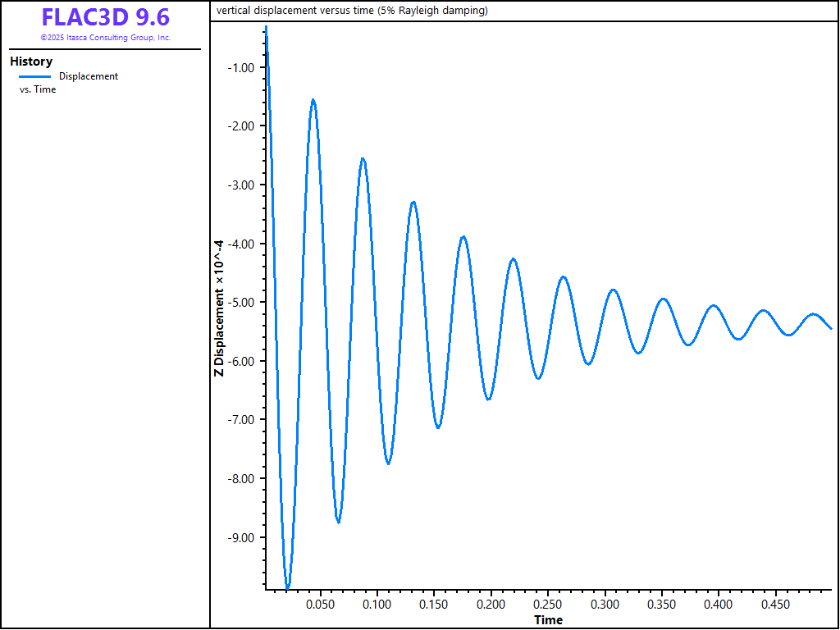
Task: Click the plot title about Rayleigh damping
Action: [352, 11]
